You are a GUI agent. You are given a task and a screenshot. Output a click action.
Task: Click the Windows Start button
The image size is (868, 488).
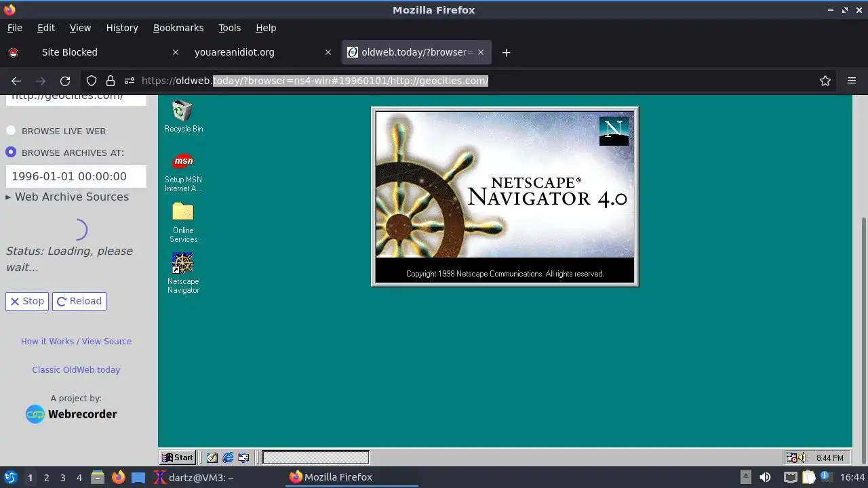178,457
